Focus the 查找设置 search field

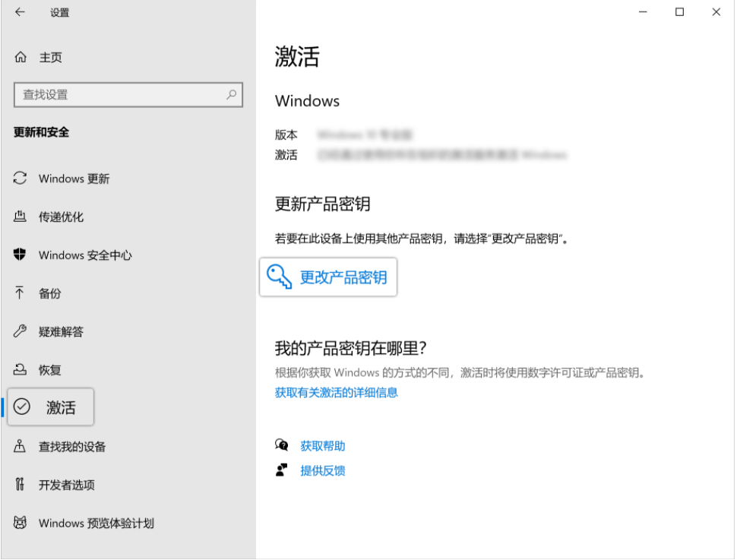tap(128, 95)
